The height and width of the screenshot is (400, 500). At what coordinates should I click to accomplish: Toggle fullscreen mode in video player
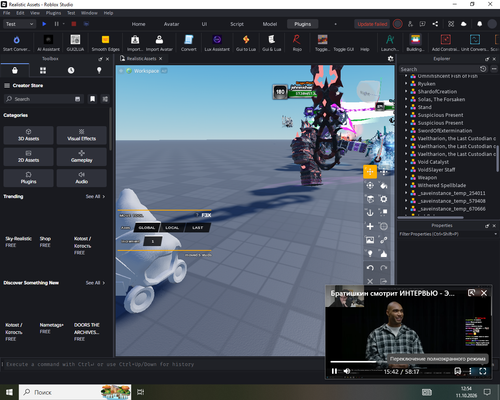[x=483, y=371]
